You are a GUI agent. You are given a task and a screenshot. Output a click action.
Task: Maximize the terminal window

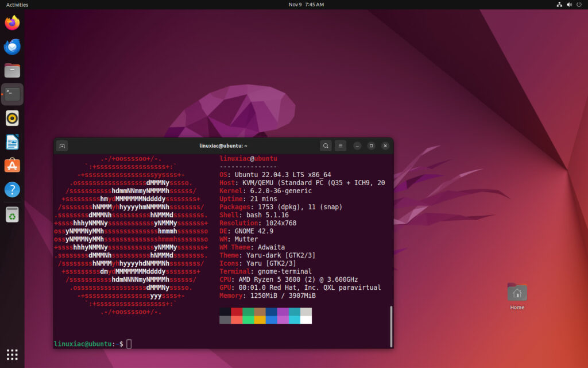[x=372, y=145]
